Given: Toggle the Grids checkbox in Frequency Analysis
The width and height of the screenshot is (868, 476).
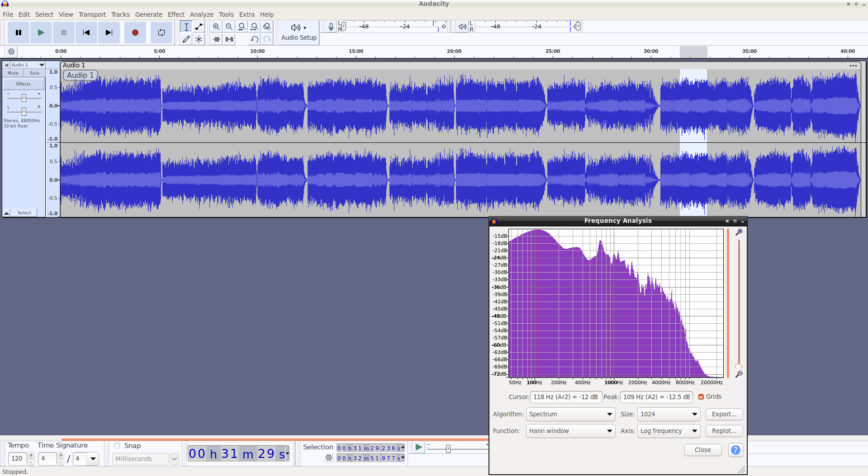Looking at the screenshot, I should (x=701, y=397).
